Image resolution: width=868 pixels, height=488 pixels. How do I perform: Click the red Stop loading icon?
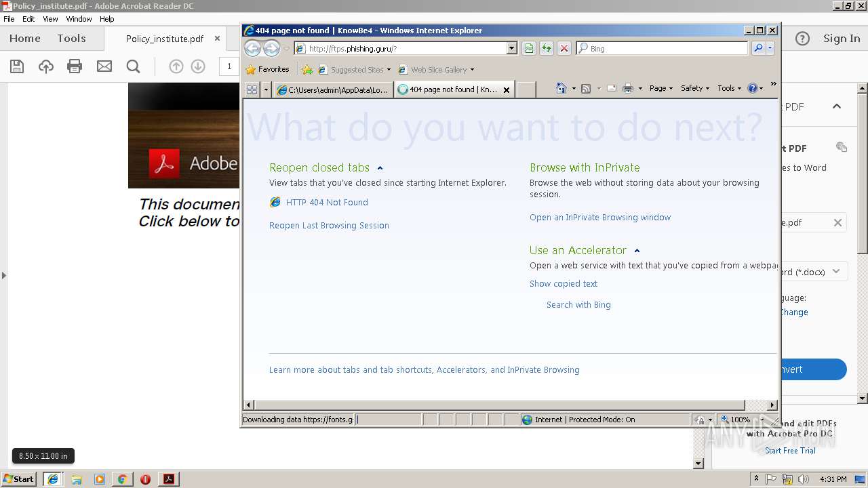564,48
